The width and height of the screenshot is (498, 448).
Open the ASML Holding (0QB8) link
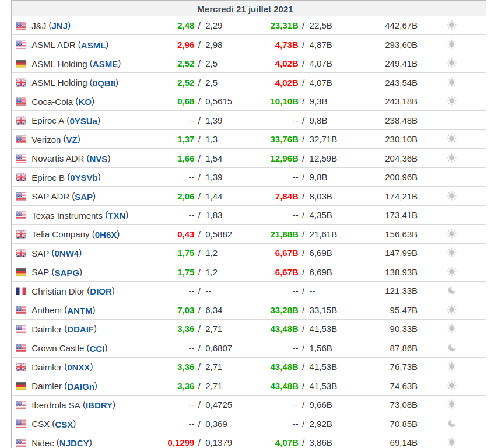(104, 83)
